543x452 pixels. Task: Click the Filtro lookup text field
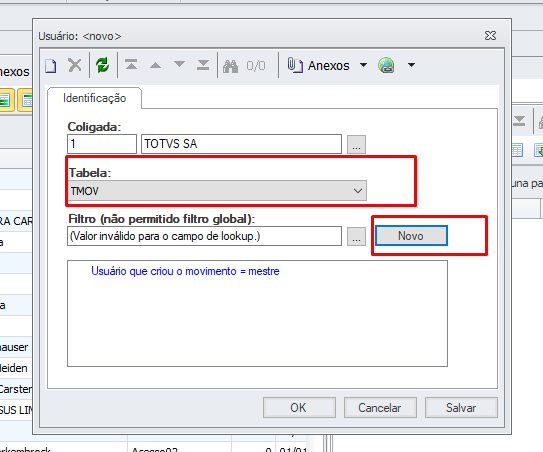tap(204, 236)
